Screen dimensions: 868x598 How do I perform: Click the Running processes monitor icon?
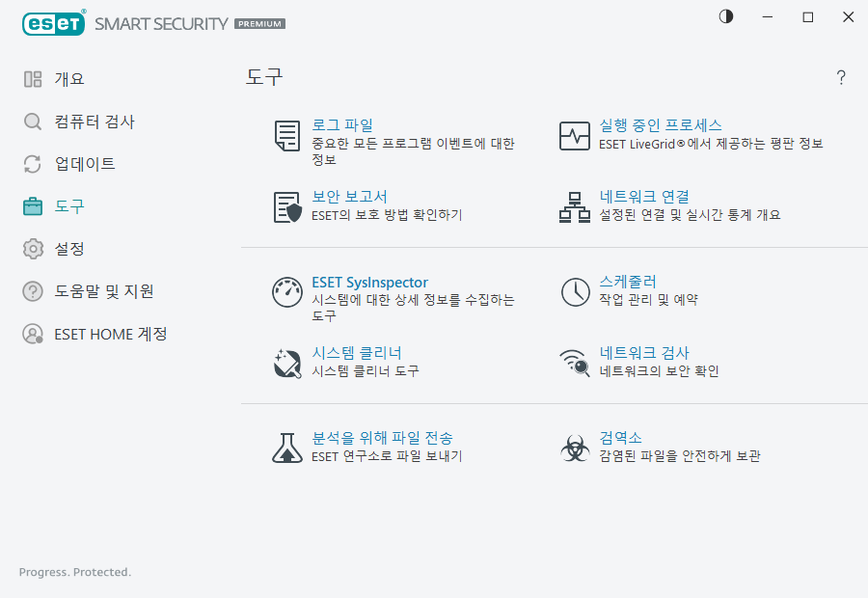point(575,136)
